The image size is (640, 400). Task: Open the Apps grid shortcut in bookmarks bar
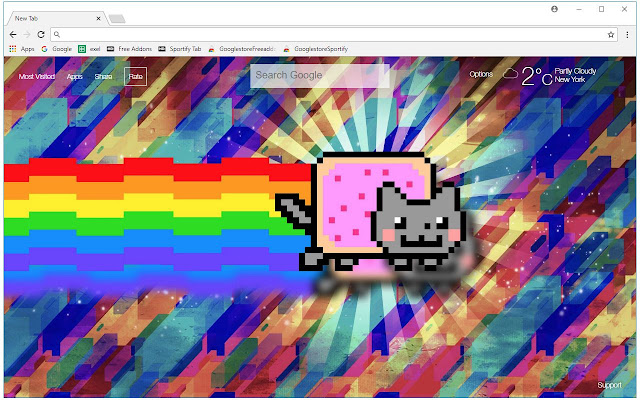point(22,49)
